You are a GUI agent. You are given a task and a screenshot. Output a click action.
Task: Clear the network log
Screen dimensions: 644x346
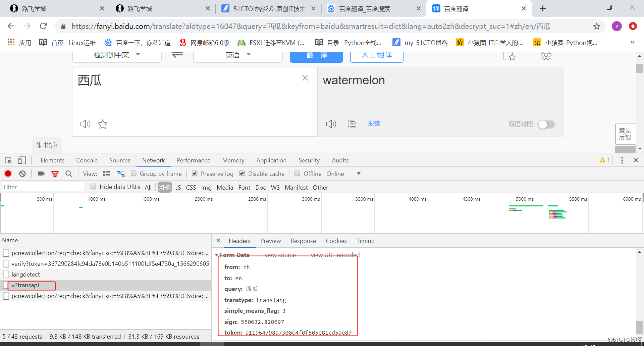tap(22, 174)
